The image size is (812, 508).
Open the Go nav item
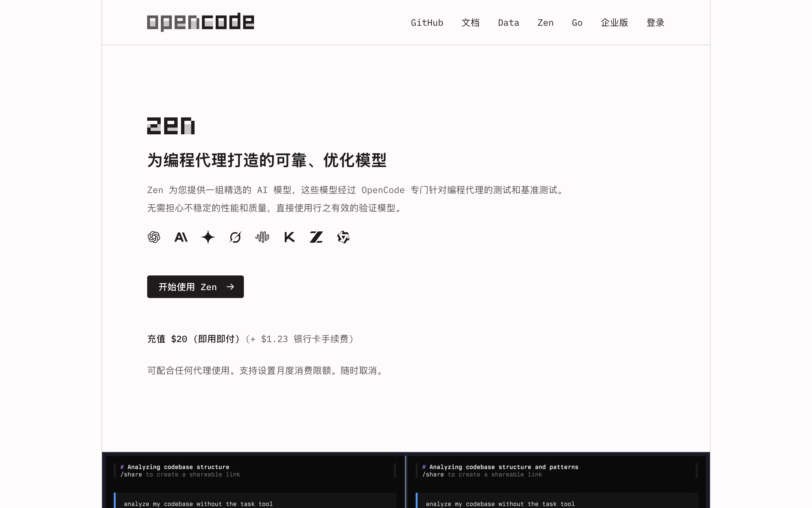coord(577,23)
